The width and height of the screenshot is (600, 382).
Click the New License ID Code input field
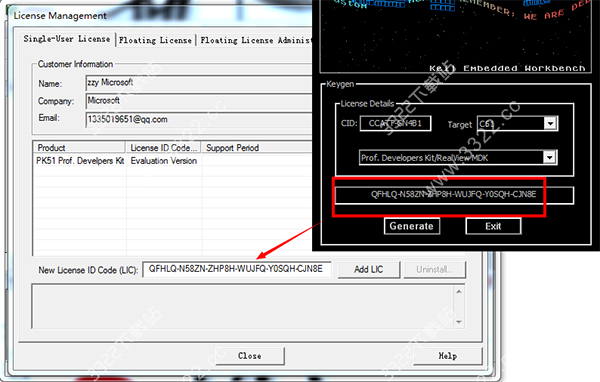pyautogui.click(x=236, y=269)
